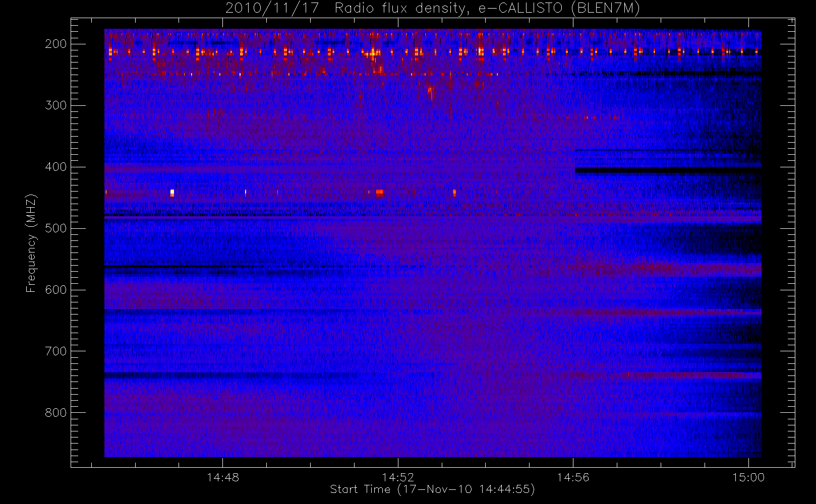Click the orange burst at 14:51:30 near 440 MHz
Screen dimensions: 816x504
pyautogui.click(x=379, y=193)
